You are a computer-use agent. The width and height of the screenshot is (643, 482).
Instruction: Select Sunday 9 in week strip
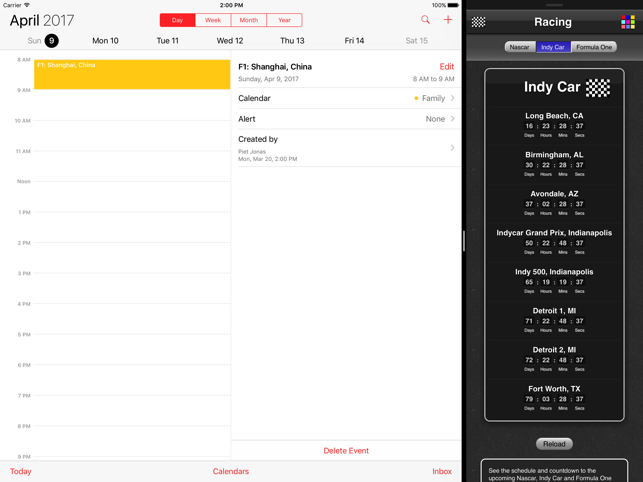coord(43,41)
